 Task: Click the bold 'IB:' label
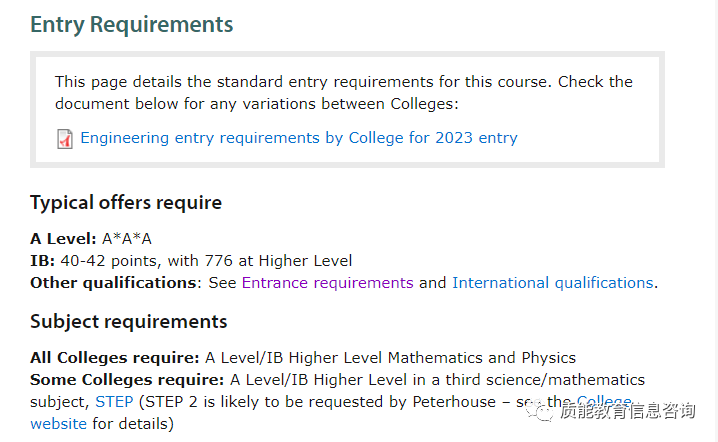(43, 261)
